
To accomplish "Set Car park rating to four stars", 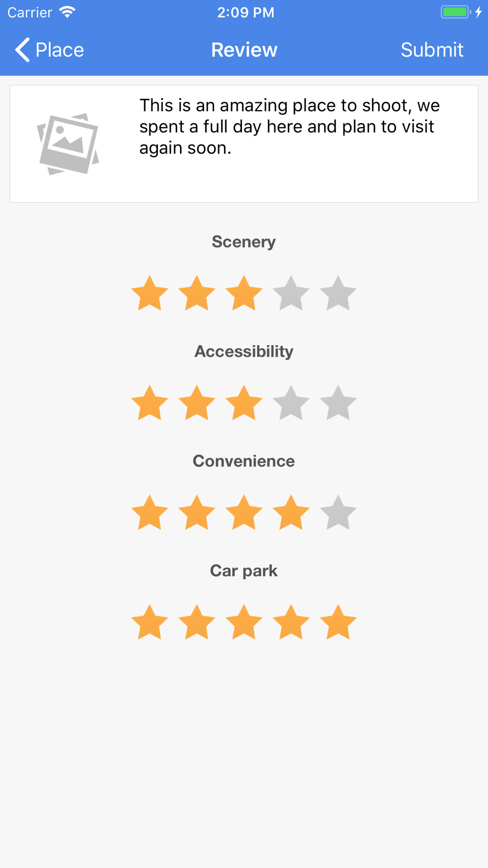I will coord(291,622).
